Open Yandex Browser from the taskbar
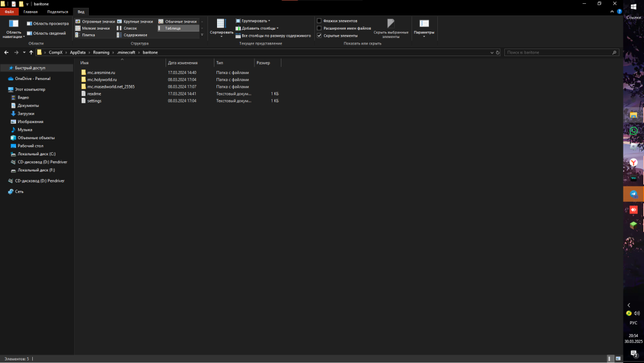Image resolution: width=644 pixels, height=363 pixels. [633, 162]
